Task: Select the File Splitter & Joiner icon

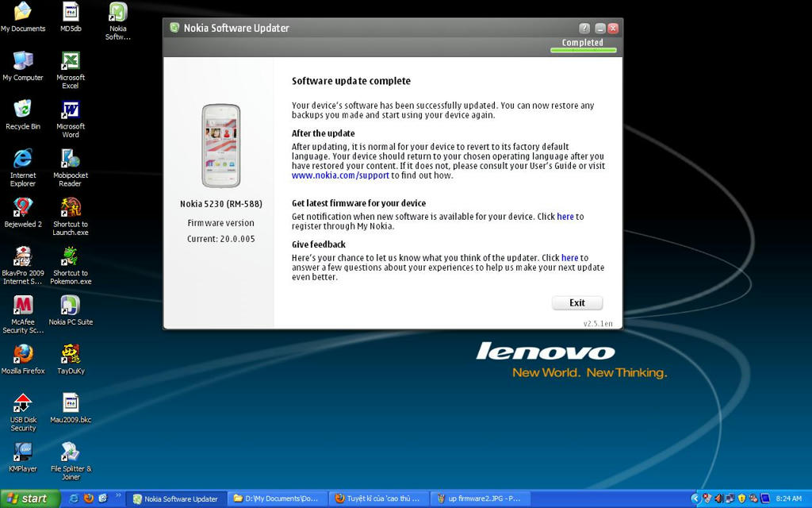Action: click(71, 461)
